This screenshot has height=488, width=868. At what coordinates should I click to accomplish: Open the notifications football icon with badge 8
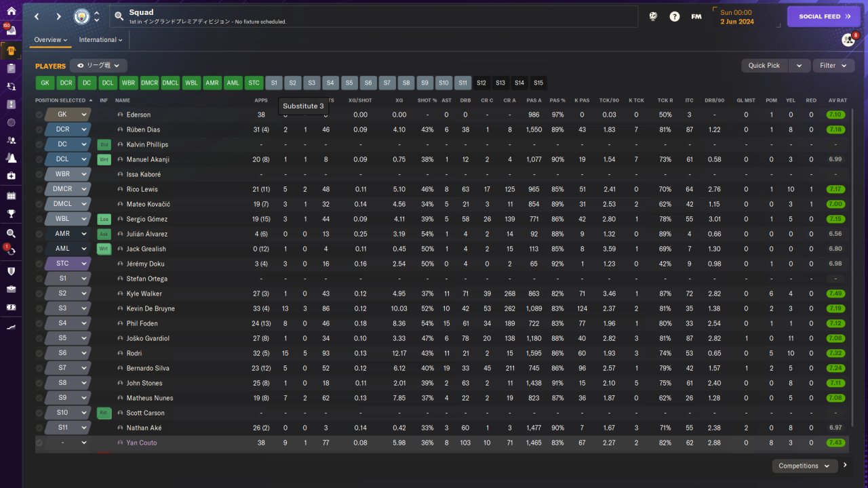[x=848, y=40]
